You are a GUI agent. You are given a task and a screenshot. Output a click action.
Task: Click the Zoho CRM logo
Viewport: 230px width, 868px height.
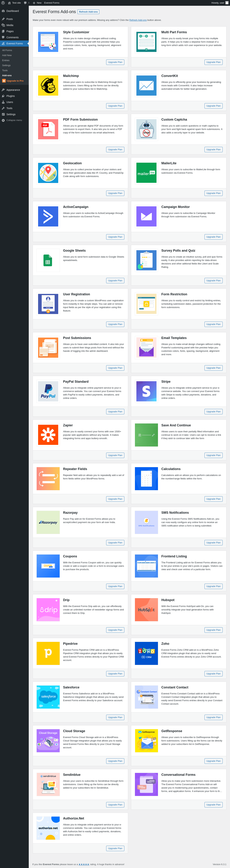(146, 653)
